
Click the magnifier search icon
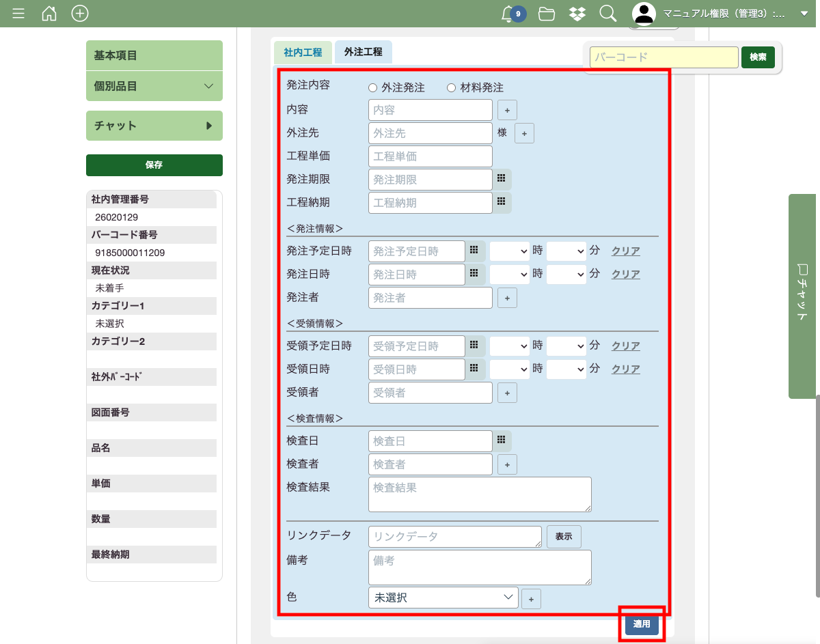(x=607, y=14)
